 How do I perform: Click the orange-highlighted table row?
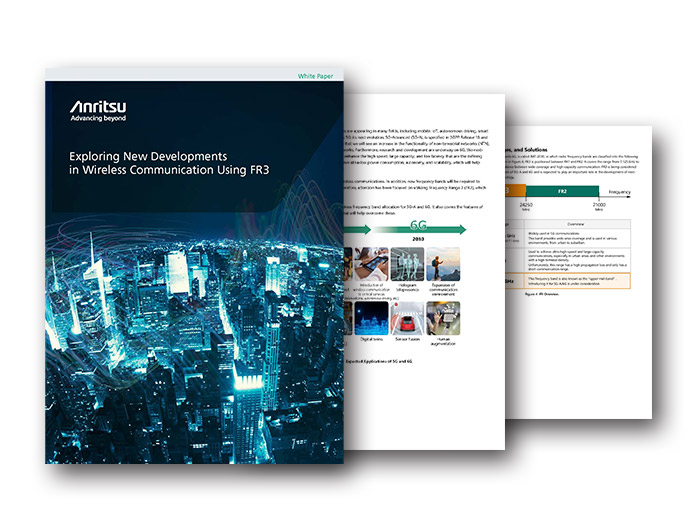point(568,281)
